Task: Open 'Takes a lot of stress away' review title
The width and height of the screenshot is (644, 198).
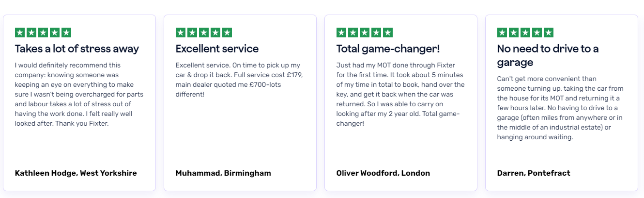Action: [x=77, y=49]
